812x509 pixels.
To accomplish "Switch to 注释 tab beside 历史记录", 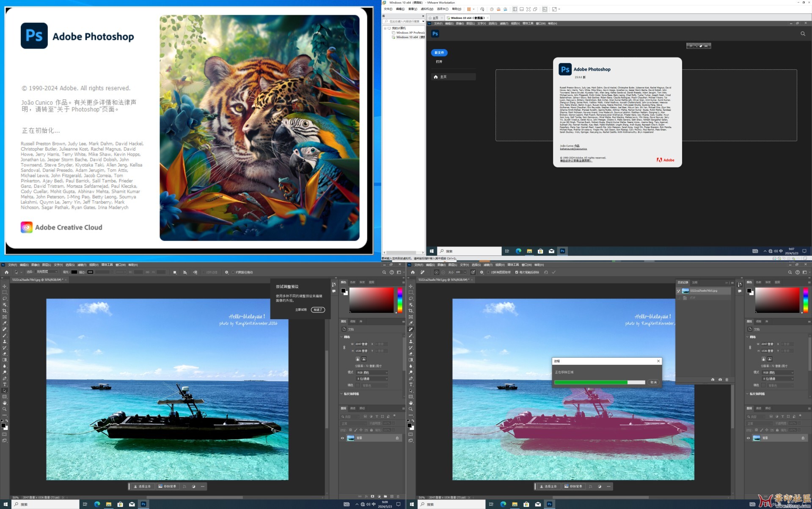I will [695, 282].
